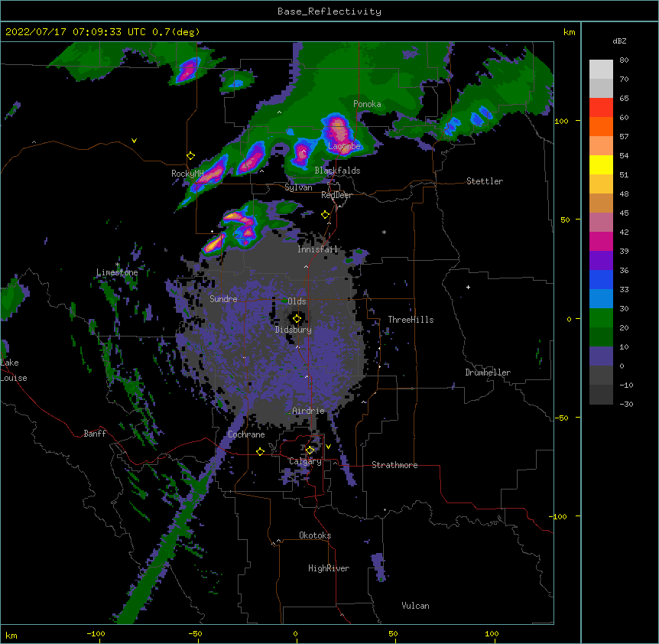Click the white asterisk marker east of Innisfail
This screenshot has height=644, width=659.
coord(384,233)
